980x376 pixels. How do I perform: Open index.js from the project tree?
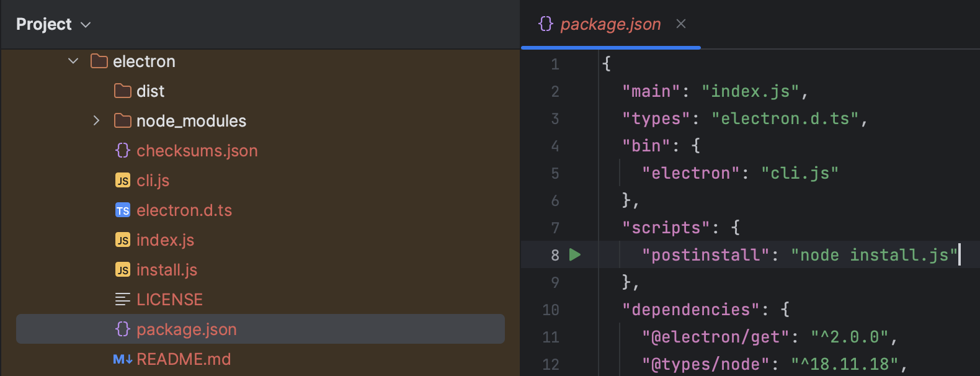pyautogui.click(x=165, y=240)
